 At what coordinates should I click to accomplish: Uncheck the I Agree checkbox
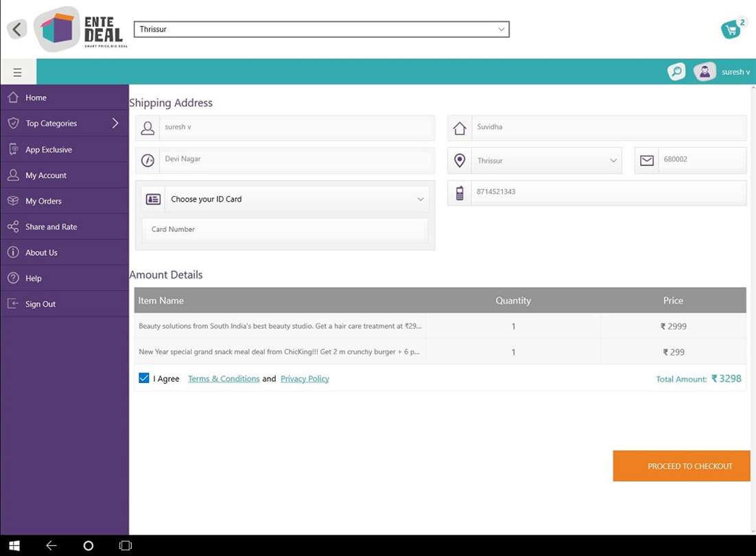click(143, 378)
